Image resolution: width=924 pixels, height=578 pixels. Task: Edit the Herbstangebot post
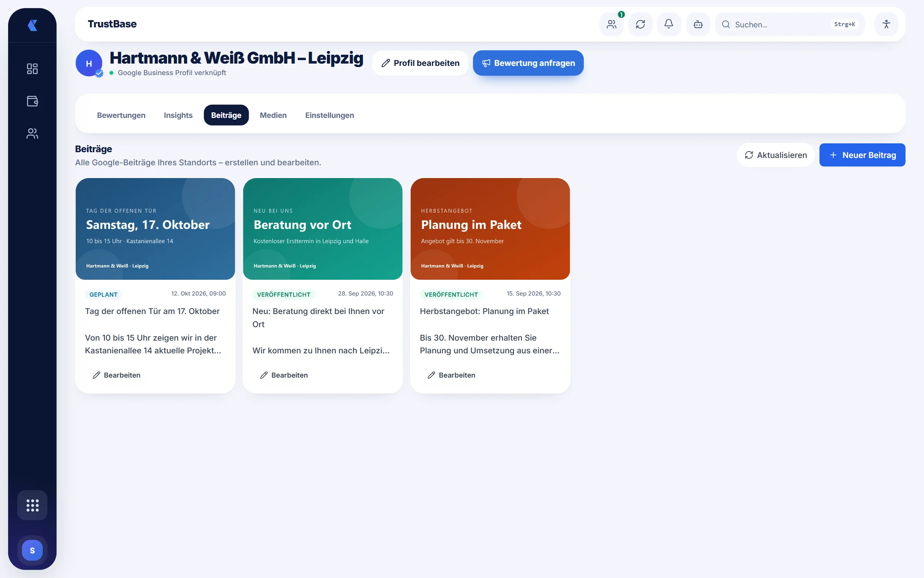452,375
